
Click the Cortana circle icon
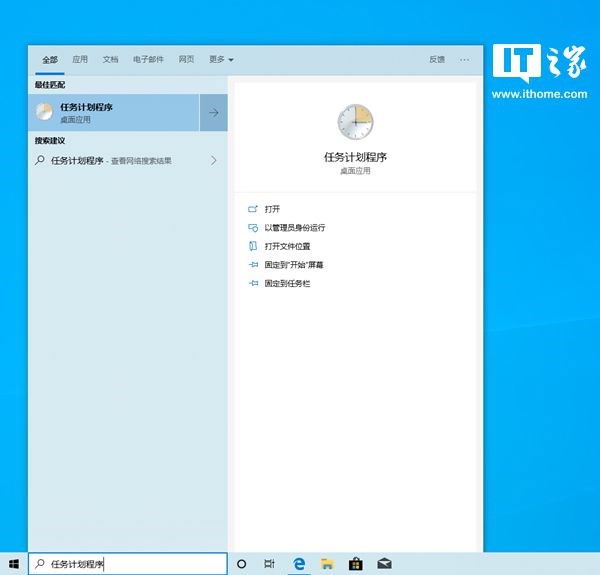point(241,564)
